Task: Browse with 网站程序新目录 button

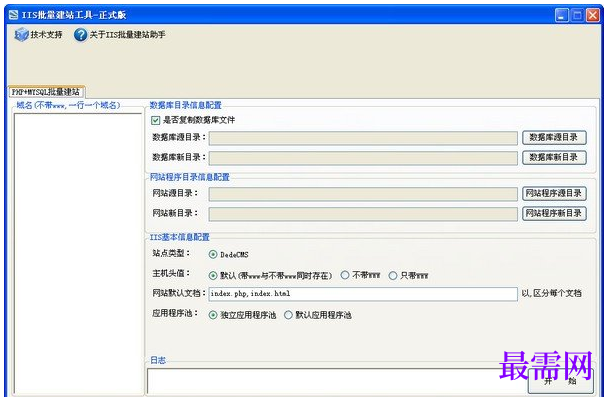Action: pyautogui.click(x=554, y=213)
